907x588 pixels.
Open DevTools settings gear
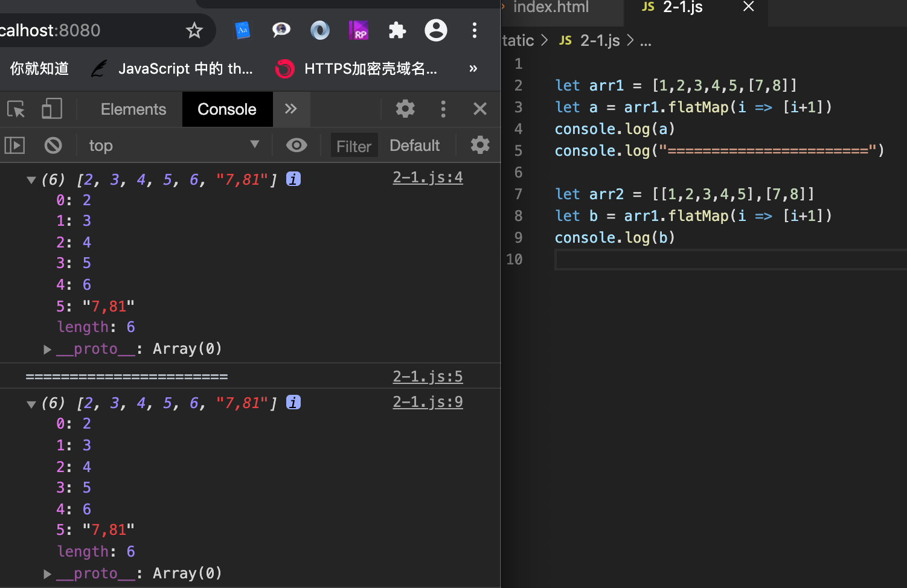point(405,109)
